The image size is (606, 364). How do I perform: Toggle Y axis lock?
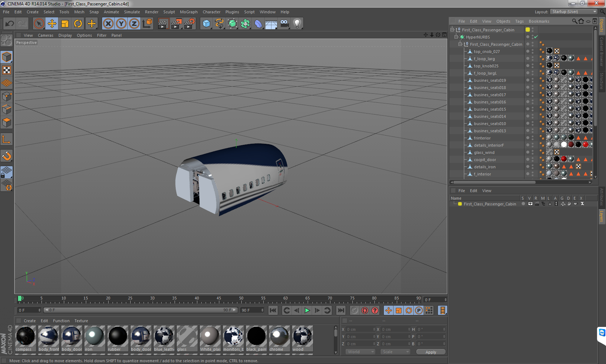tap(121, 24)
